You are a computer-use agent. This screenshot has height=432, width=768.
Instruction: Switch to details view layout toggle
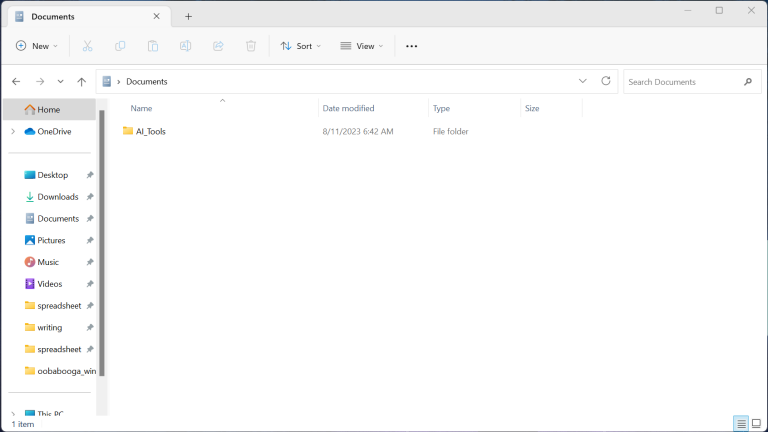(741, 424)
